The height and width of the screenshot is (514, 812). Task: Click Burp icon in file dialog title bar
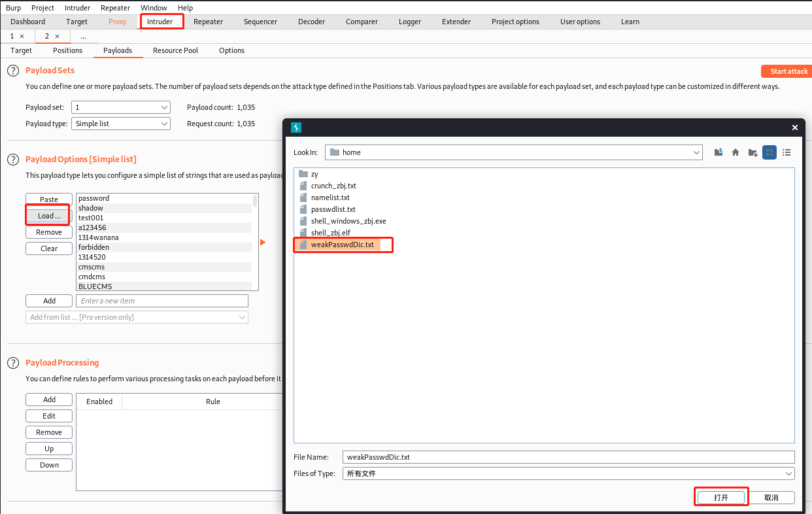coord(296,128)
